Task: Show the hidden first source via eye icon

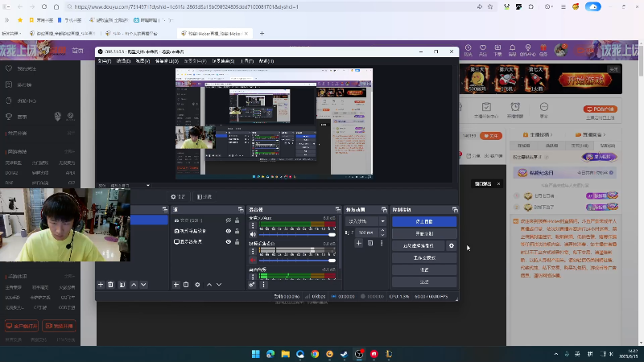Action: tap(229, 220)
